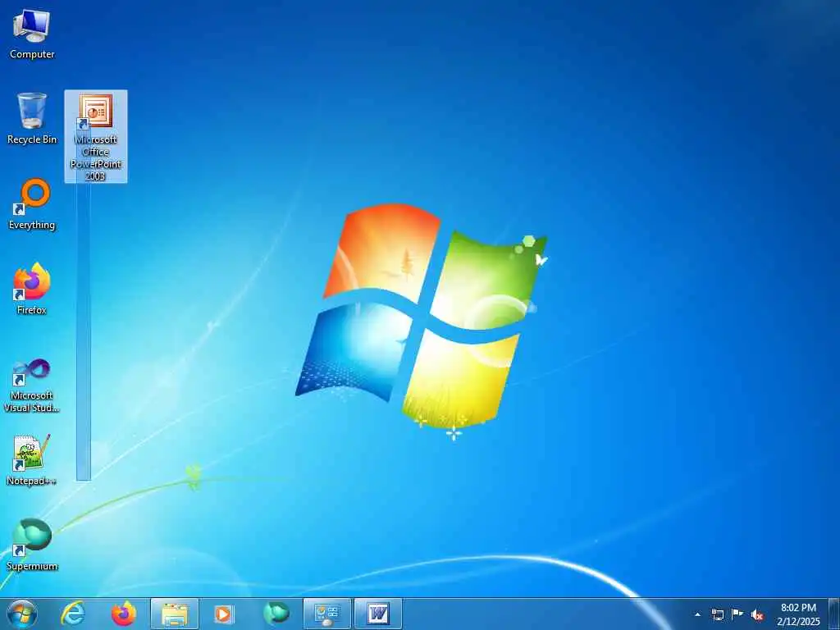Select the Firefox desktop shortcut
840x630 pixels.
point(32,290)
